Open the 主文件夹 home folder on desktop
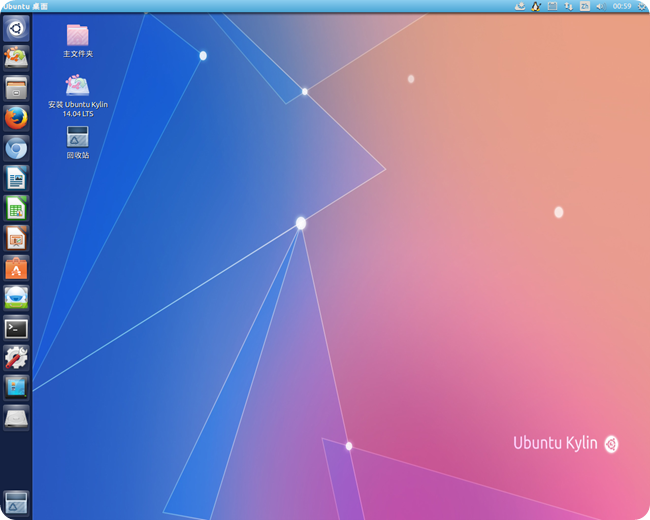The width and height of the screenshot is (650, 520). 77,36
